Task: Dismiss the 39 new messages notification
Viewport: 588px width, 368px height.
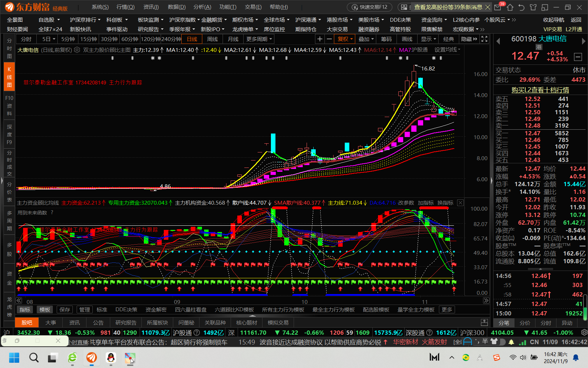Action: coord(488,7)
